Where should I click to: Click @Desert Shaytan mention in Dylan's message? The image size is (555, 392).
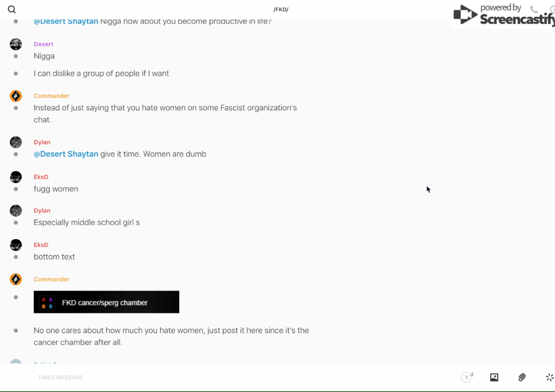tap(66, 154)
